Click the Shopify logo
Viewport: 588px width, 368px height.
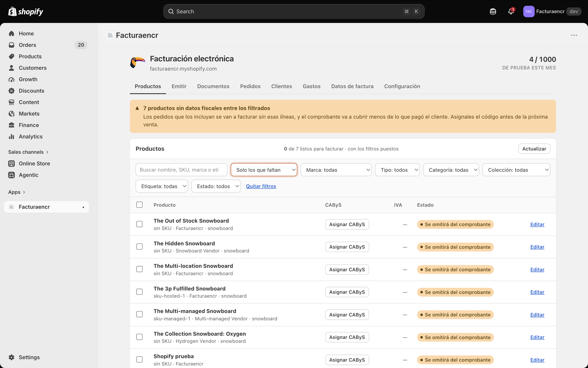(x=26, y=11)
